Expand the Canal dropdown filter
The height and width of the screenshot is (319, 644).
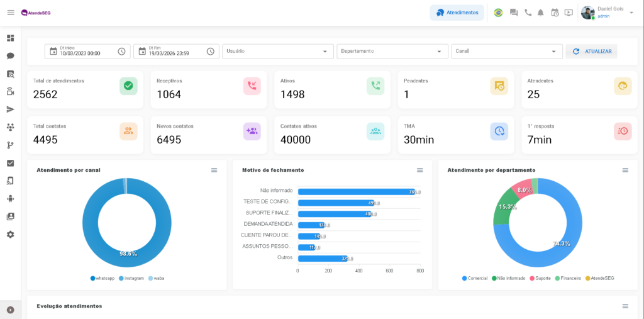point(506,52)
